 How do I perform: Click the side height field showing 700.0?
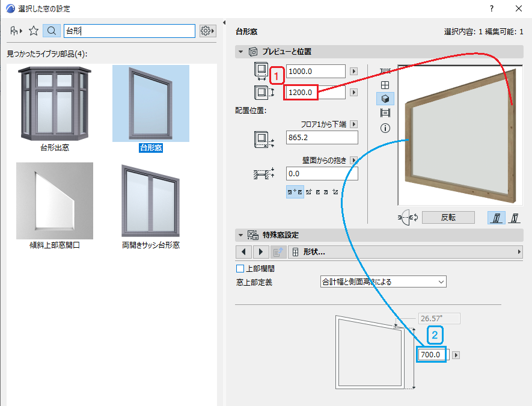coord(433,355)
